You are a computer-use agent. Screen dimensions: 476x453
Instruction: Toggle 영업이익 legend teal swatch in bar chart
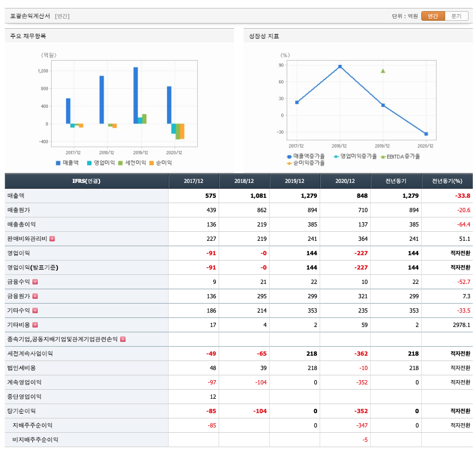(89, 163)
